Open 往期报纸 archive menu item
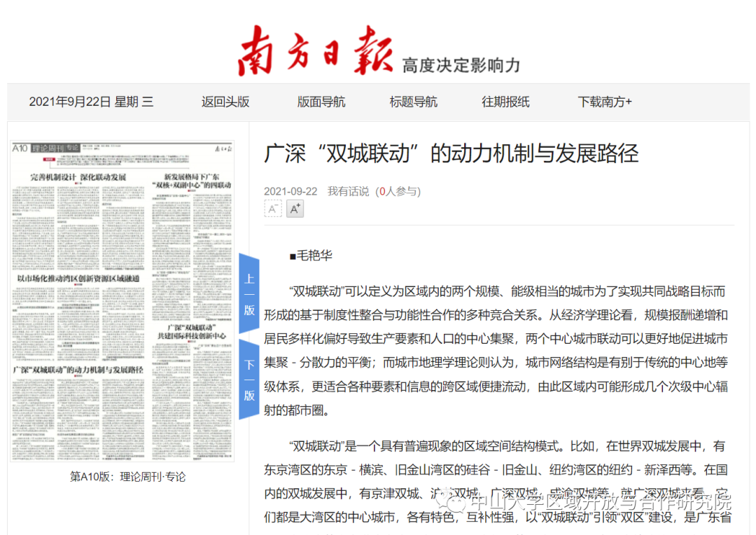The height and width of the screenshot is (535, 756). coord(505,102)
